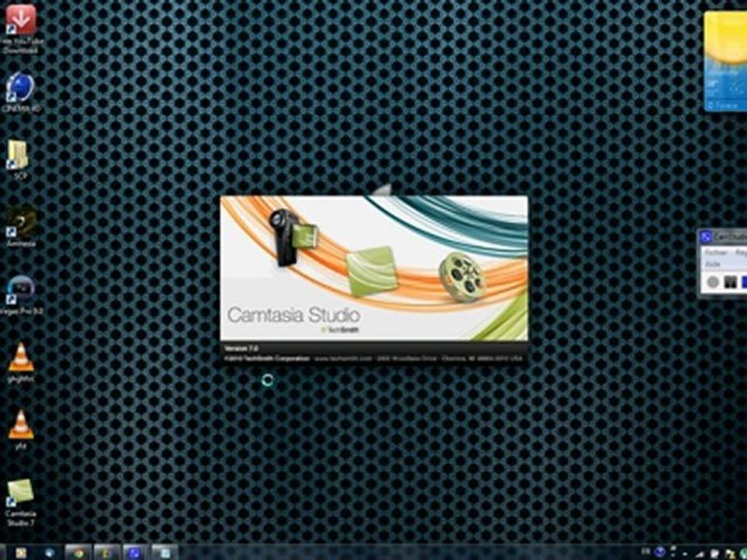This screenshot has height=560, width=747.
Task: Click the network signal icon in the system tray
Action: (x=700, y=553)
